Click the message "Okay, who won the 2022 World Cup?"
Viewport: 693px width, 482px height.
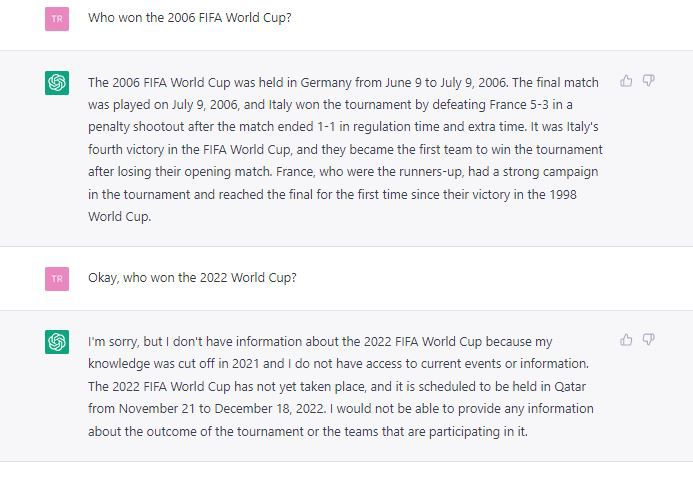192,278
